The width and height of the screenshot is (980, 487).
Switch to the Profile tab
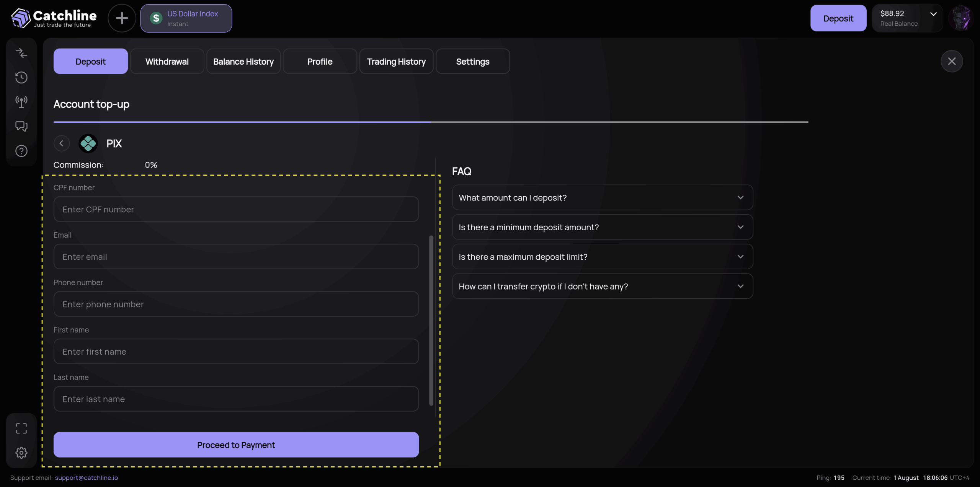320,61
